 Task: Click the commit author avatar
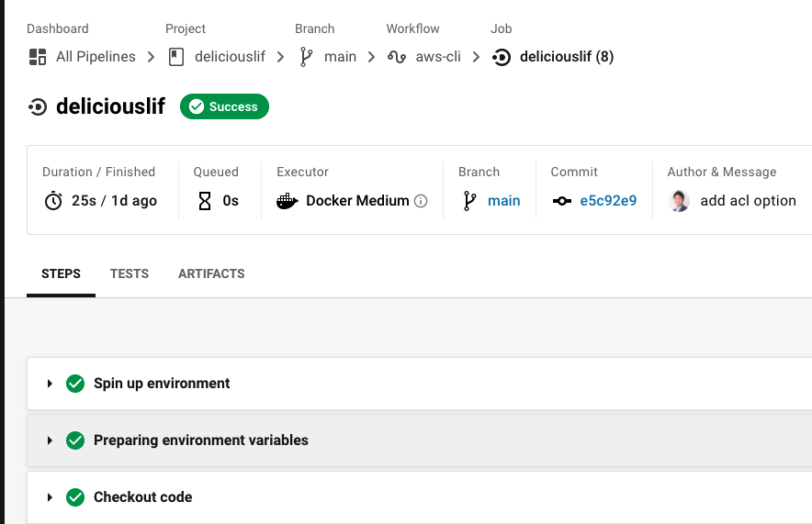tap(680, 201)
